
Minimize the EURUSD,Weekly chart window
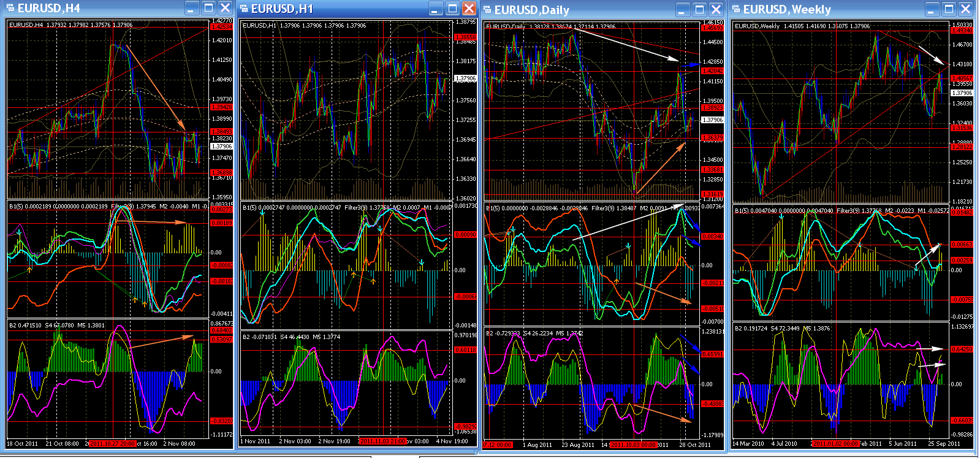pos(932,9)
